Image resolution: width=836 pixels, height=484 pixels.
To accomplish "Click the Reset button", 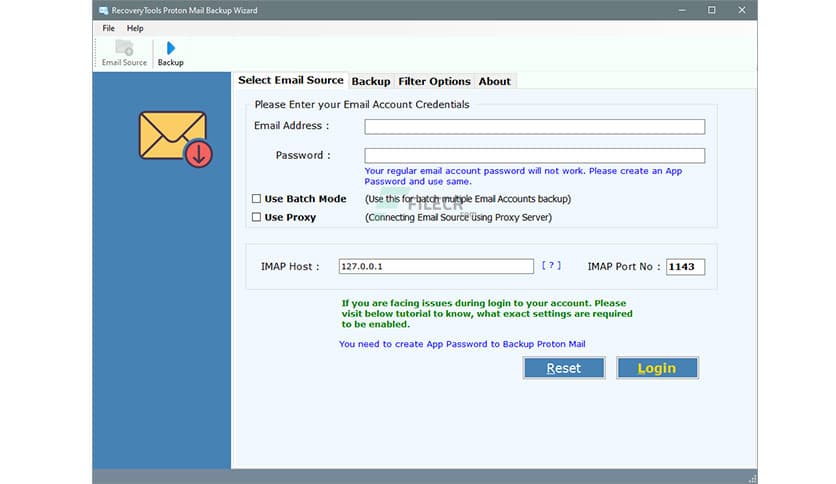I will coord(564,368).
